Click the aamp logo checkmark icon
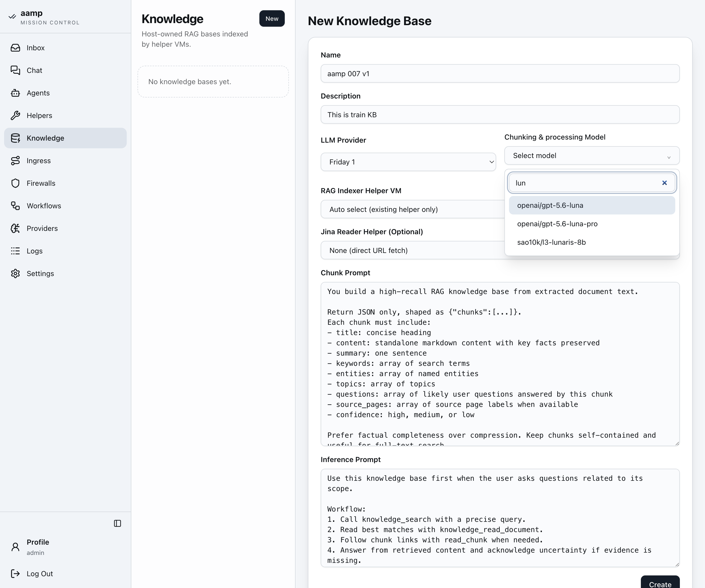The image size is (705, 588). [x=12, y=16]
